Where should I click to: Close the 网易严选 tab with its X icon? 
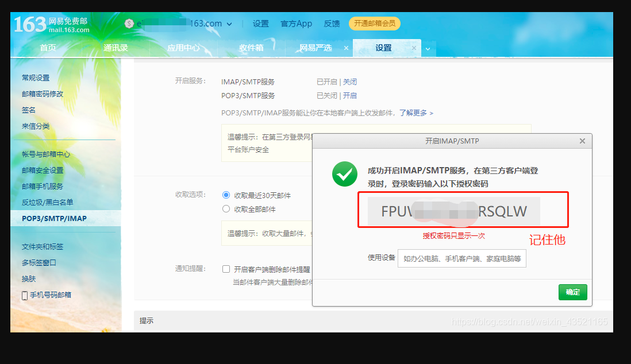click(x=347, y=48)
